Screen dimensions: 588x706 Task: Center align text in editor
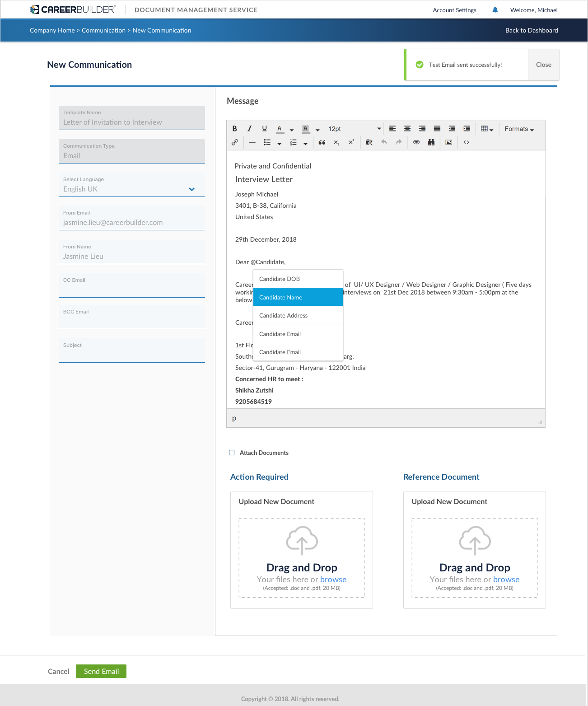pyautogui.click(x=407, y=129)
